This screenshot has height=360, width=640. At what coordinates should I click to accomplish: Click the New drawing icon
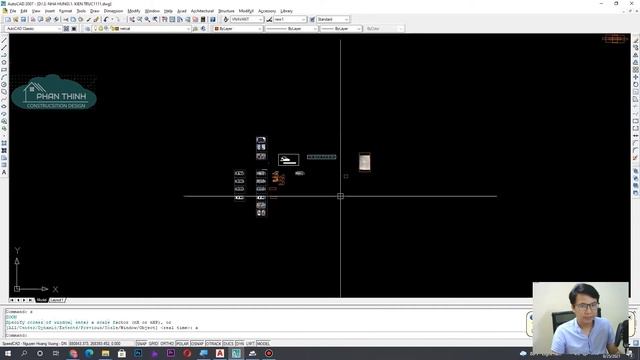click(x=8, y=20)
